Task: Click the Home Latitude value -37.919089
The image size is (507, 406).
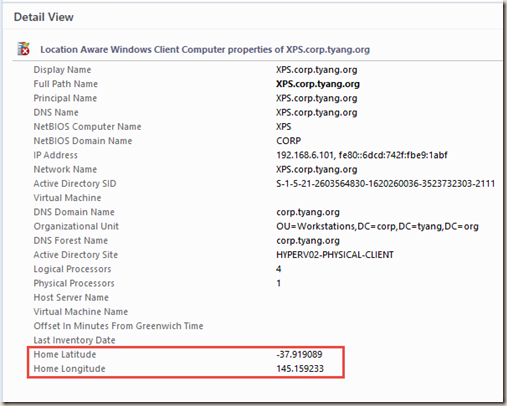Action: click(299, 354)
